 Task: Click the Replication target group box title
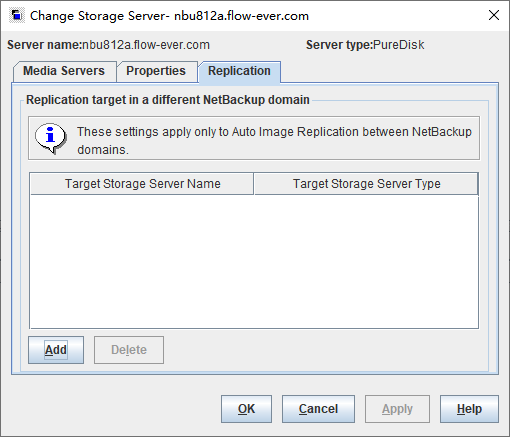tap(168, 100)
